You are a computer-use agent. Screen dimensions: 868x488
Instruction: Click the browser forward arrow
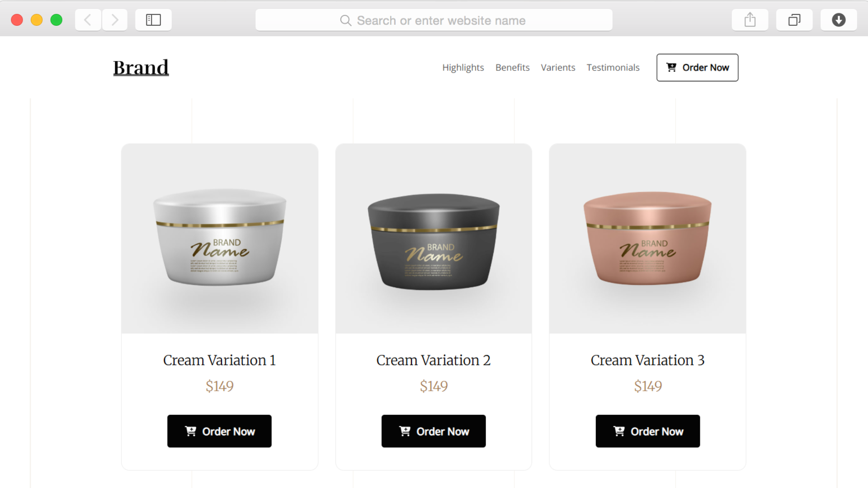(115, 20)
